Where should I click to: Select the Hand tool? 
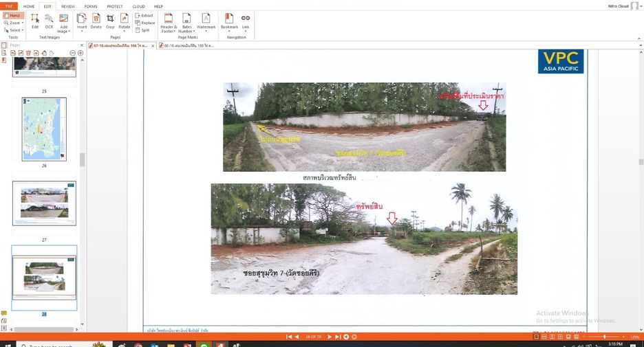(x=13, y=16)
